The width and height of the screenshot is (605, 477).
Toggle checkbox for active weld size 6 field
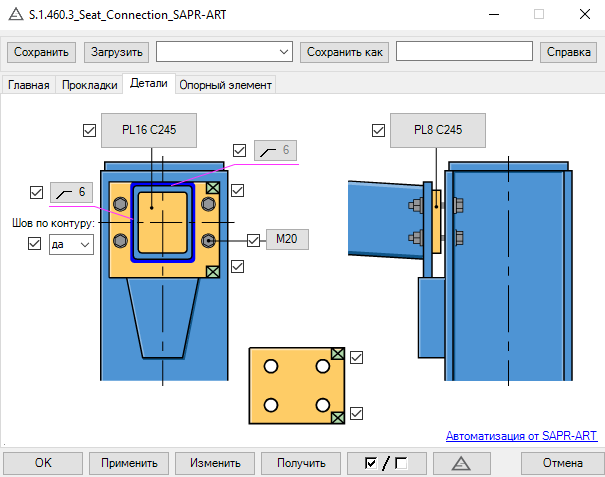tap(37, 192)
